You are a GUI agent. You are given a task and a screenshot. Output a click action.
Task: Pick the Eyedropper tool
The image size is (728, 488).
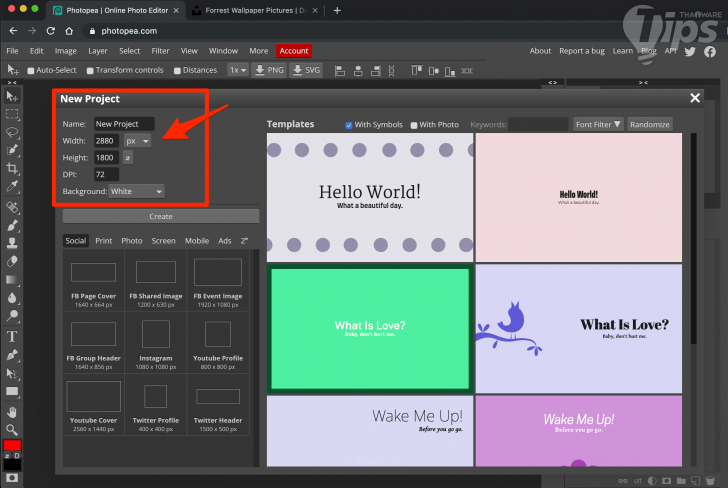[12, 186]
